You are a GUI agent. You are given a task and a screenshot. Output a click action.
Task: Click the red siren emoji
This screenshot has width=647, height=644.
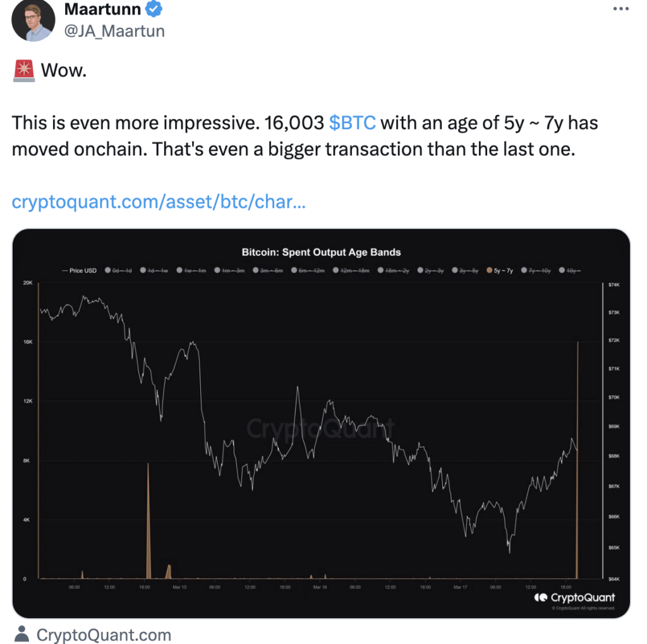tap(23, 70)
